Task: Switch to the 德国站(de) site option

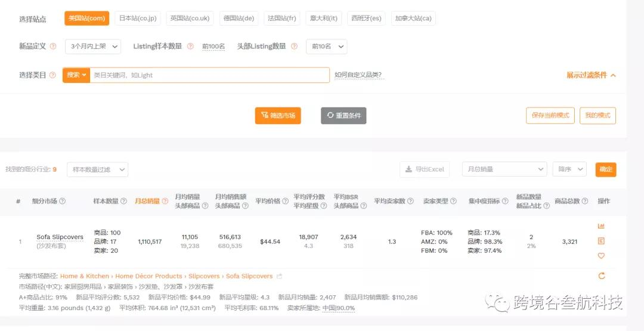Action: point(239,18)
